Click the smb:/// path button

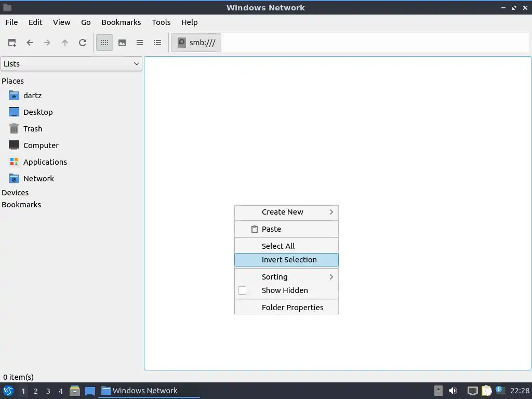pos(196,43)
